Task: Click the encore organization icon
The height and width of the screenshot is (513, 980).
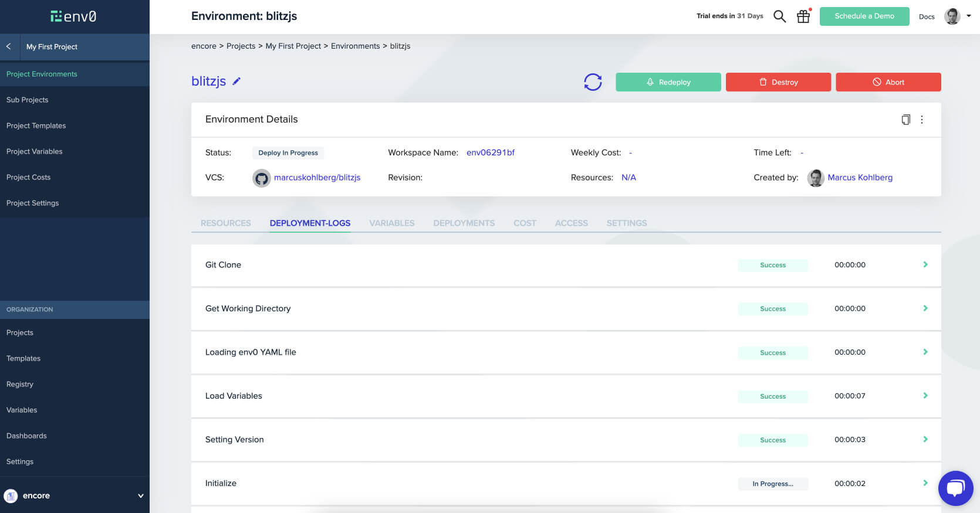Action: (11, 496)
